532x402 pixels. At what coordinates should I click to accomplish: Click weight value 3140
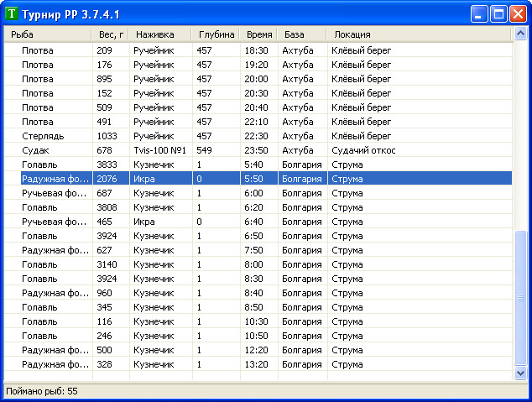click(107, 264)
